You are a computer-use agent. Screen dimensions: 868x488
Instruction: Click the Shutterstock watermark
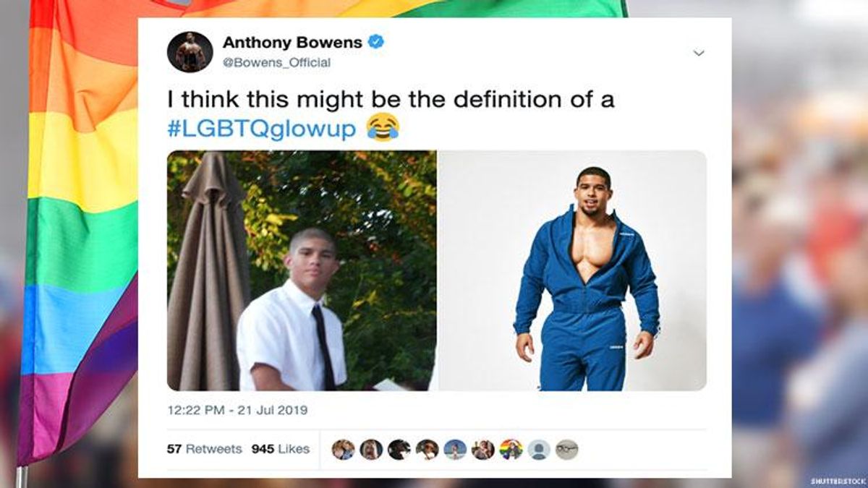pyautogui.click(x=834, y=480)
